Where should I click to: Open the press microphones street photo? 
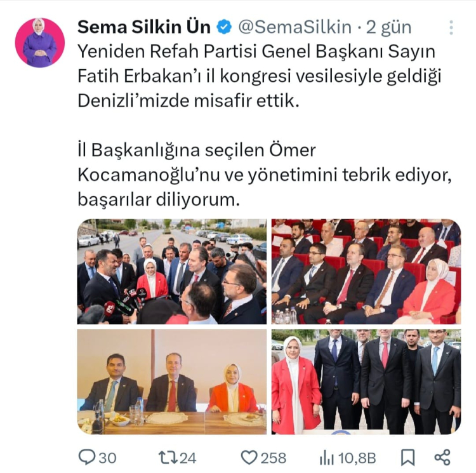pyautogui.click(x=172, y=271)
